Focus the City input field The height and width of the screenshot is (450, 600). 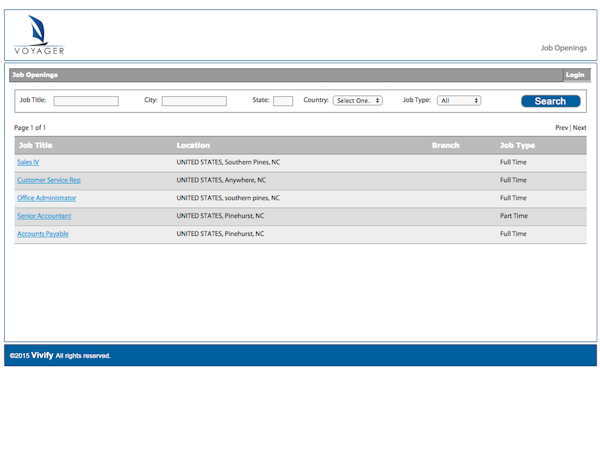tap(194, 101)
